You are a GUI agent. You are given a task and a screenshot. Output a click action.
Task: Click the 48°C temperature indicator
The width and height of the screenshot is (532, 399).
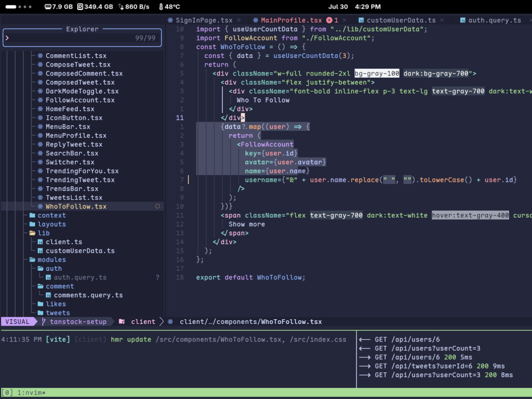[169, 7]
